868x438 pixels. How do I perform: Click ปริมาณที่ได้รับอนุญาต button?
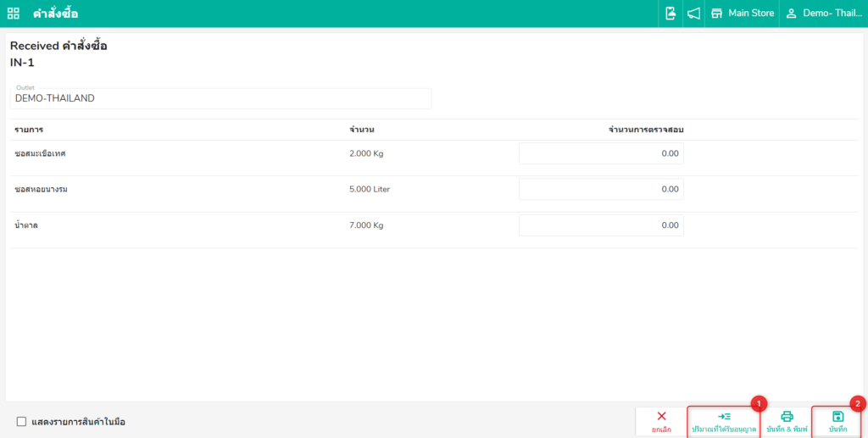(724, 422)
